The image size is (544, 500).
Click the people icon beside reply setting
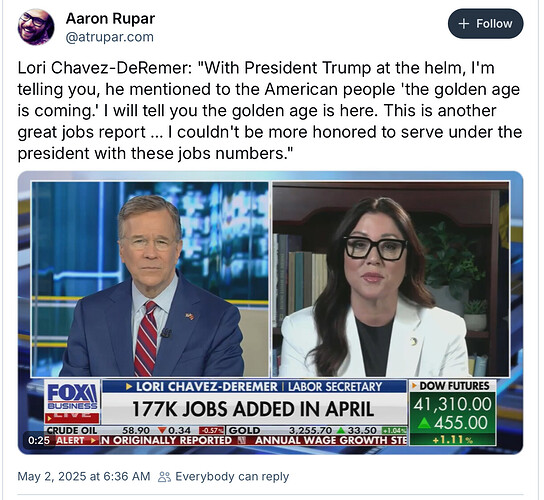pos(164,477)
